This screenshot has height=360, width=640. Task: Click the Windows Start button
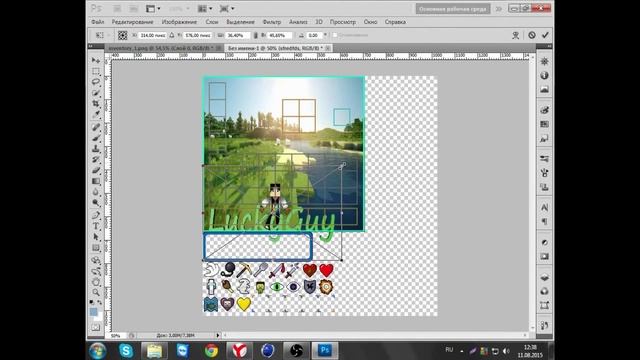click(98, 351)
